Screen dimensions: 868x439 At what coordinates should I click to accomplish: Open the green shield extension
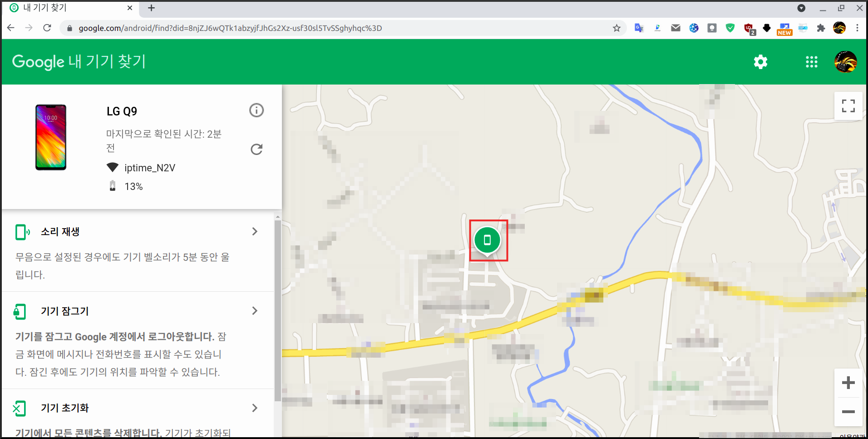730,28
